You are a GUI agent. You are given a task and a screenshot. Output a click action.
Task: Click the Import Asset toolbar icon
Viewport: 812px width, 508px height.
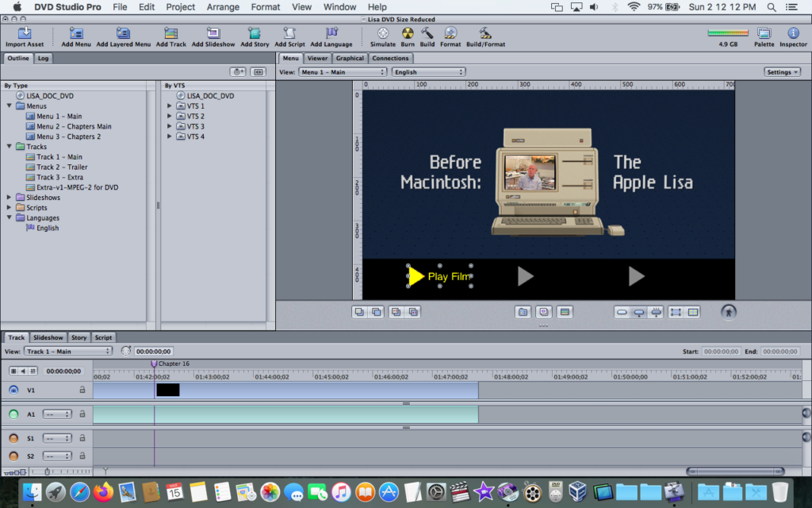(25, 34)
